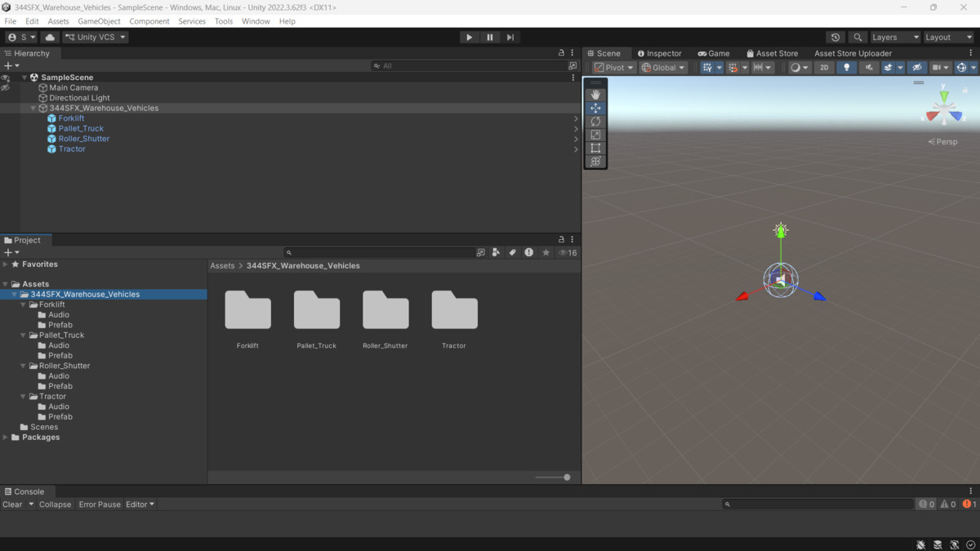
Task: Toggle scene audio mute button
Action: (x=869, y=68)
